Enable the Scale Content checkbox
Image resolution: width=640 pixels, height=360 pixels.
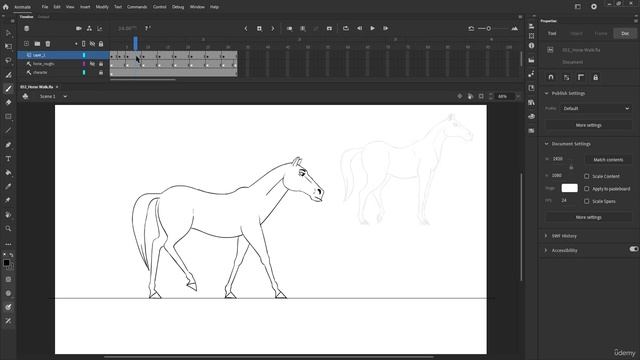pyautogui.click(x=587, y=176)
